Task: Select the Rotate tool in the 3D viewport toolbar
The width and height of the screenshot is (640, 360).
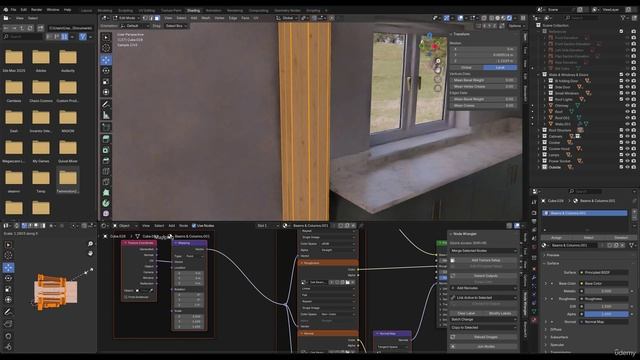Action: (x=106, y=71)
